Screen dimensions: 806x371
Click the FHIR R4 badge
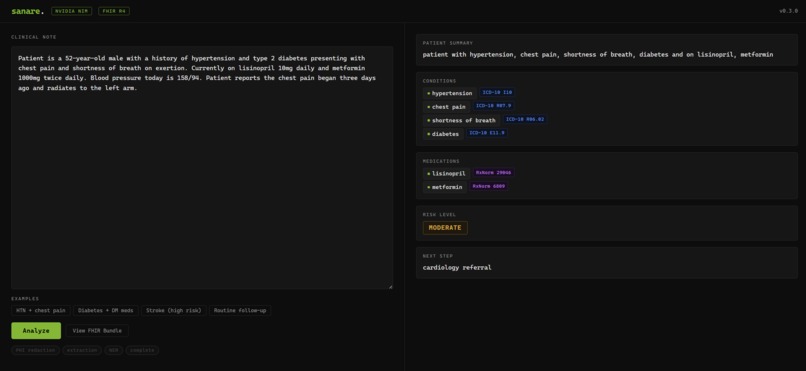pos(114,11)
